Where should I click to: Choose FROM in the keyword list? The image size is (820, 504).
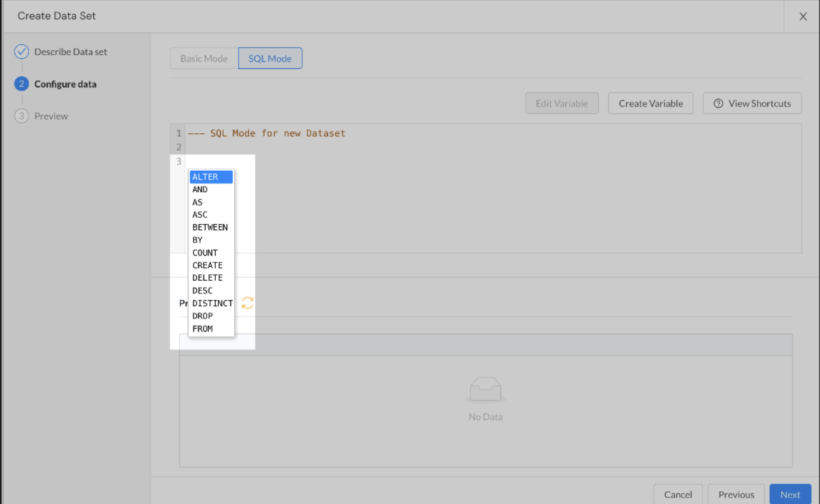click(211, 329)
